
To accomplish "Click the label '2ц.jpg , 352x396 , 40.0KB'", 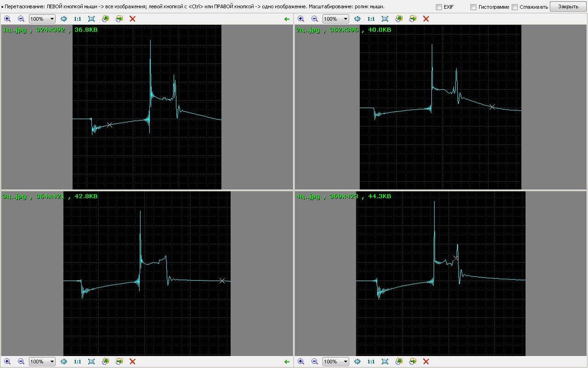I will tap(344, 29).
